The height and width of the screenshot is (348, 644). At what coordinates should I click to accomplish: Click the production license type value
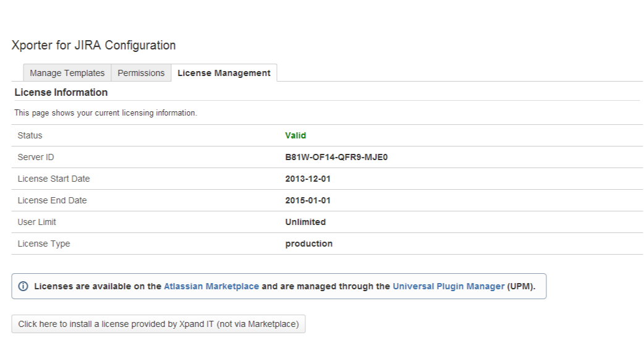click(308, 244)
